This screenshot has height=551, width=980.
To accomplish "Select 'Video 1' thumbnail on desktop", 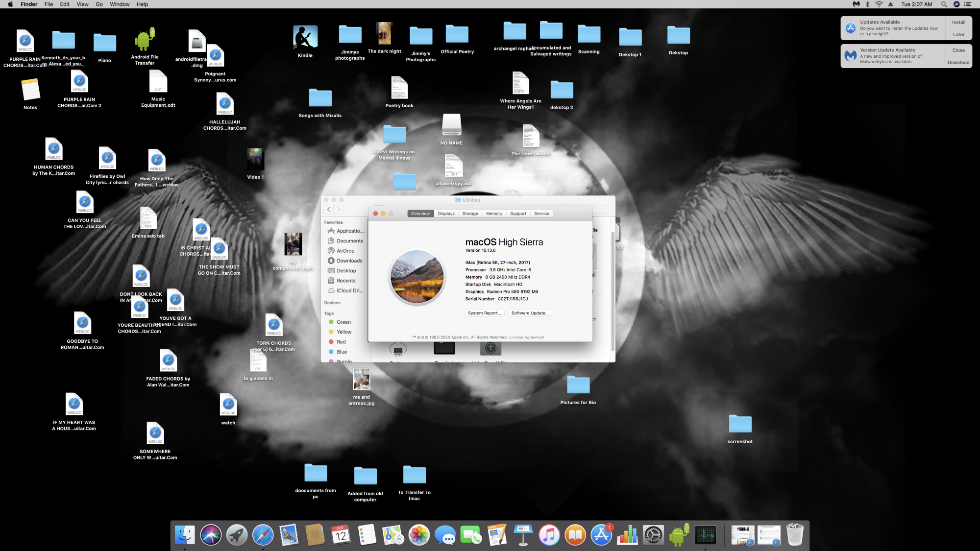I will [x=255, y=159].
